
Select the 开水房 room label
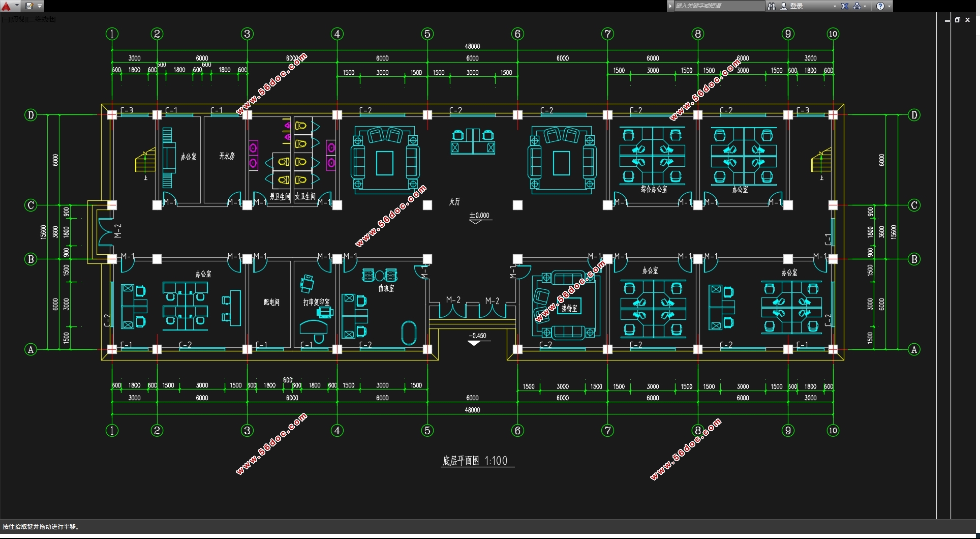pos(227,156)
